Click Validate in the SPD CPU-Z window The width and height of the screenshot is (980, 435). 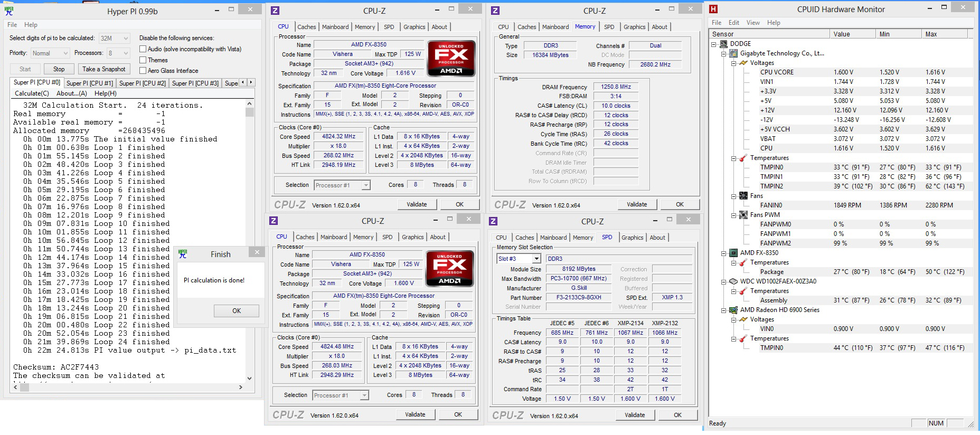point(635,415)
